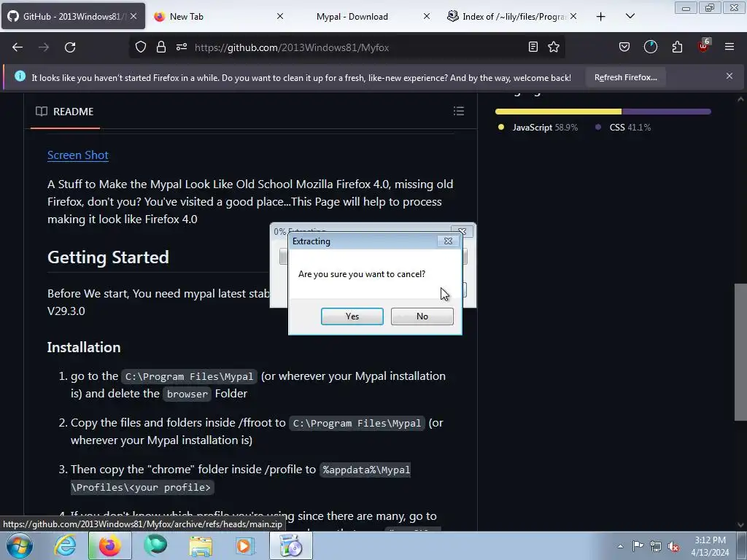Close the Index of /~lily tab
This screenshot has width=747, height=560.
tap(573, 16)
